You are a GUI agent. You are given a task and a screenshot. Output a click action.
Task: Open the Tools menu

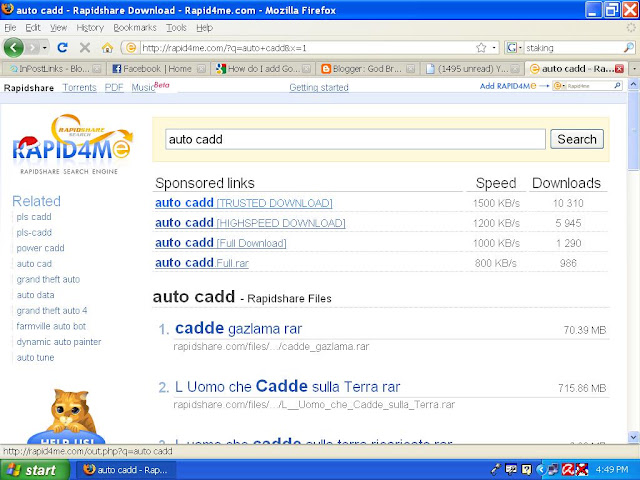click(176, 28)
